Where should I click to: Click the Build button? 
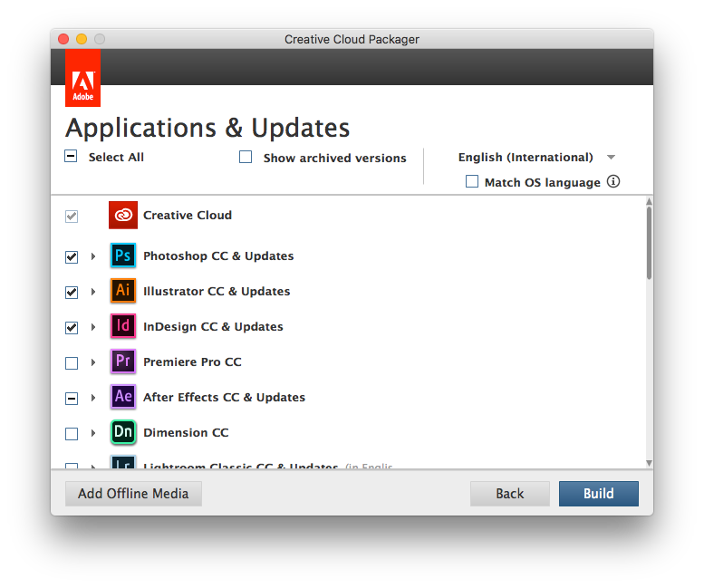tap(599, 494)
